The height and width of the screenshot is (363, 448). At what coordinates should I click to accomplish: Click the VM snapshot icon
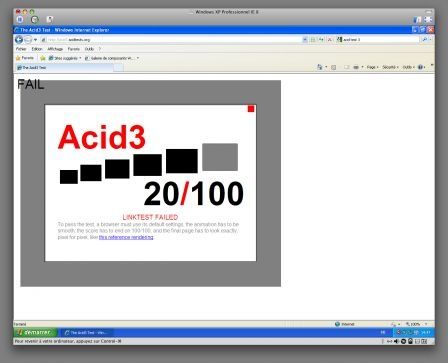click(x=49, y=19)
